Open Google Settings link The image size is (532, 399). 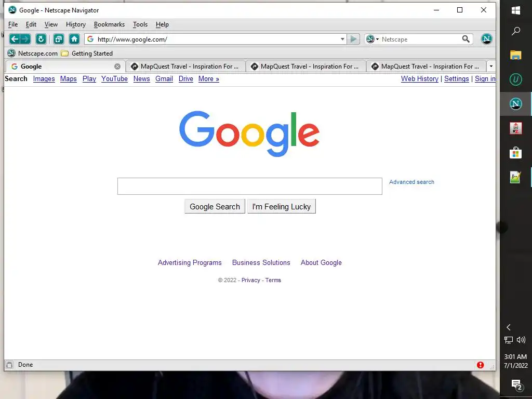pos(456,79)
